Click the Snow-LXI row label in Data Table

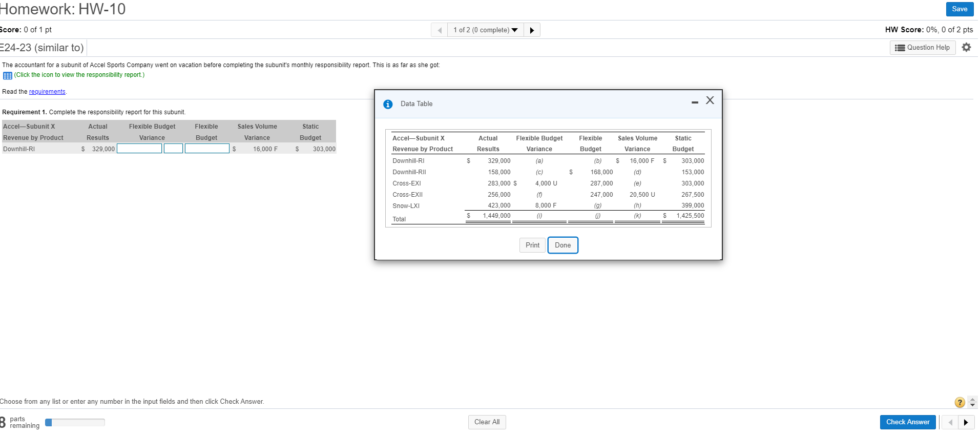(x=406, y=206)
